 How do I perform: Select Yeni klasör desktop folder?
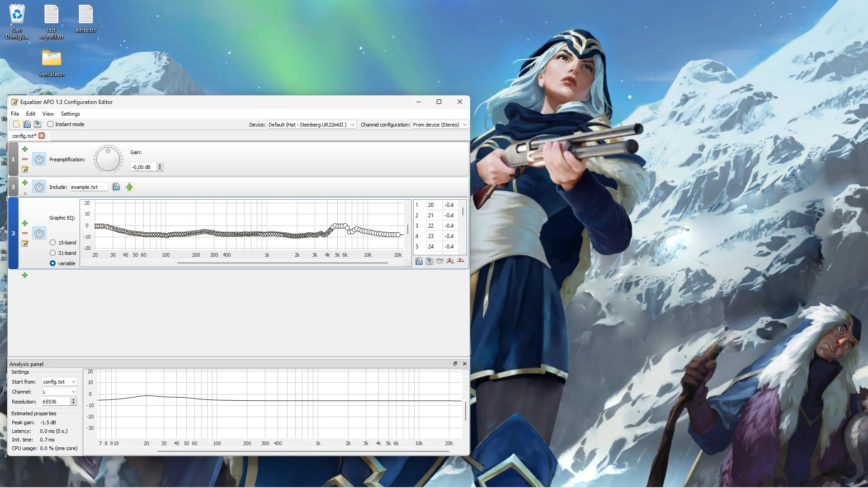tap(52, 63)
